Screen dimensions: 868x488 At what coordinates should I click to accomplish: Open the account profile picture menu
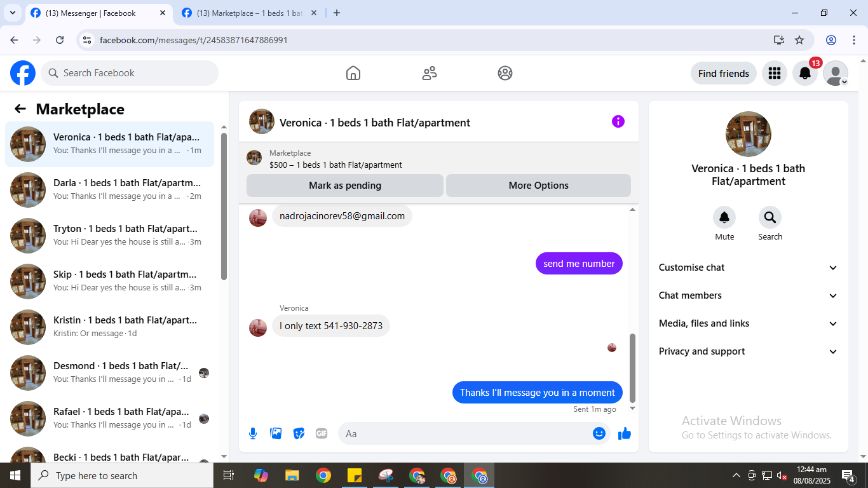point(836,73)
